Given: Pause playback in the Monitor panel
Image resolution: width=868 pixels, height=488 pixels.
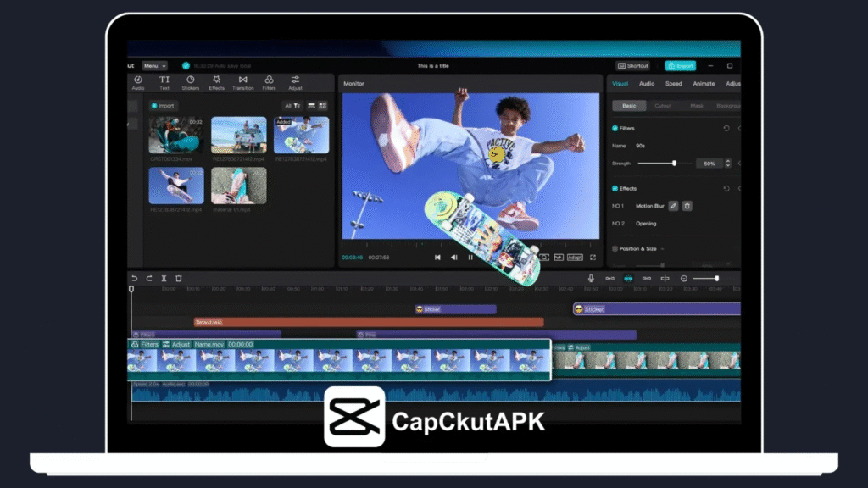Looking at the screenshot, I should pos(470,258).
